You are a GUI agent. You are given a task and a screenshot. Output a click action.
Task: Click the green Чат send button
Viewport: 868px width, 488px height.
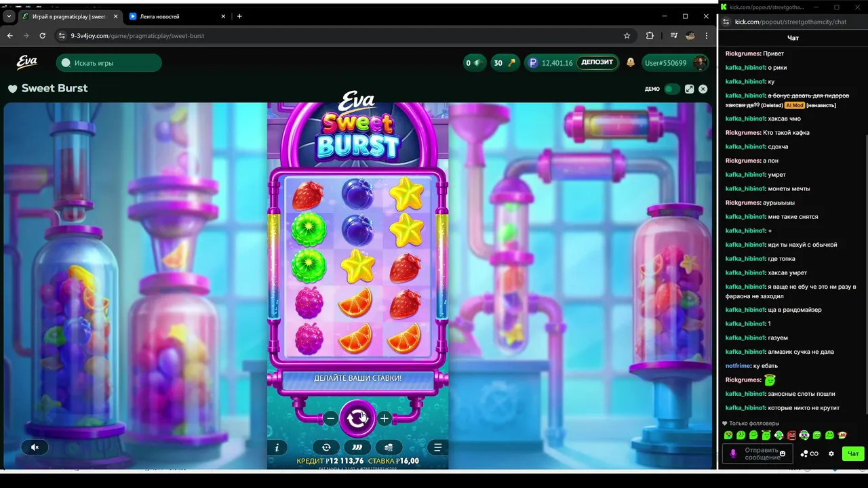pyautogui.click(x=853, y=453)
